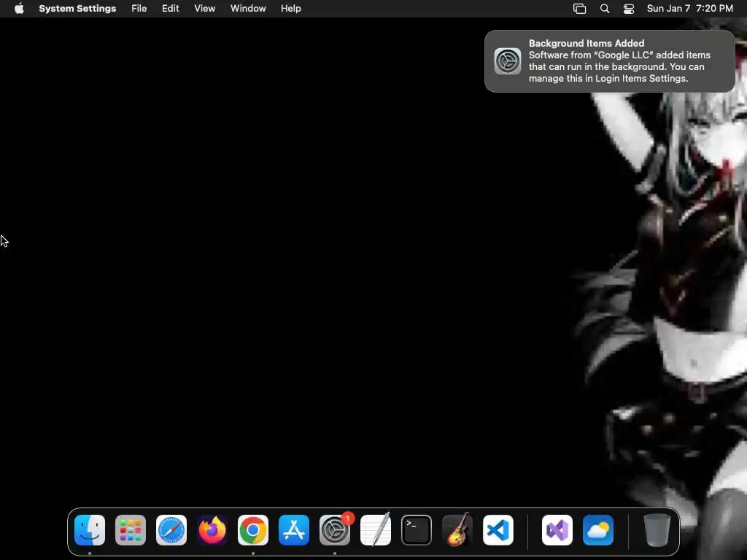Open the Window menu
The width and height of the screenshot is (747, 560).
click(248, 9)
